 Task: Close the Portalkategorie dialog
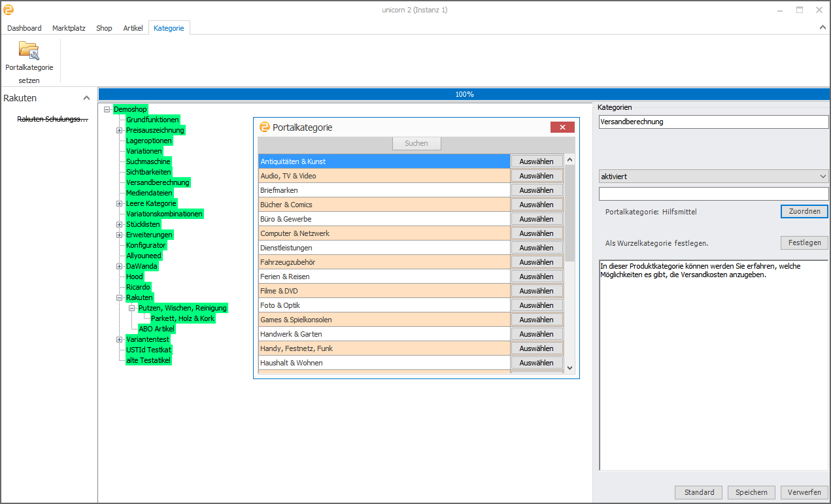click(x=562, y=127)
